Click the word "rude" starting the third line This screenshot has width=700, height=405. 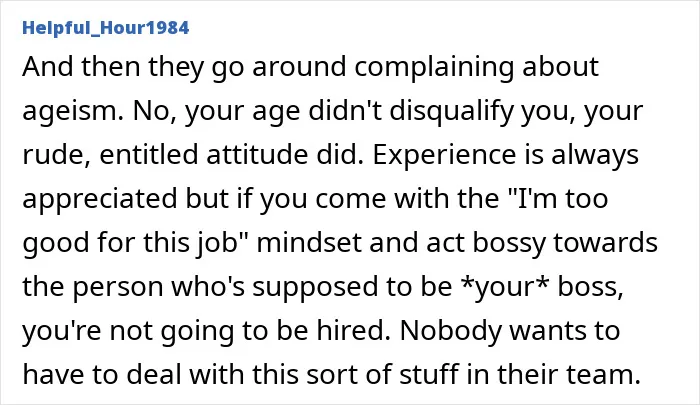(x=53, y=155)
